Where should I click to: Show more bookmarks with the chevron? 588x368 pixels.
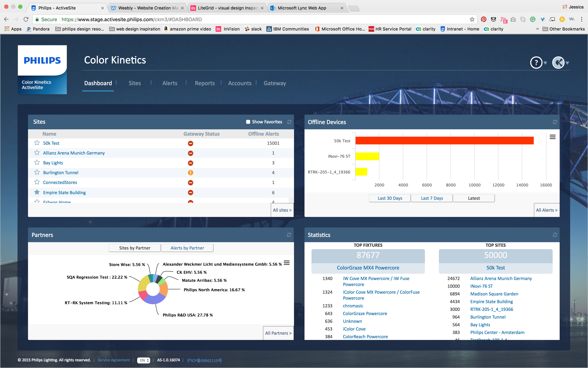click(x=537, y=29)
